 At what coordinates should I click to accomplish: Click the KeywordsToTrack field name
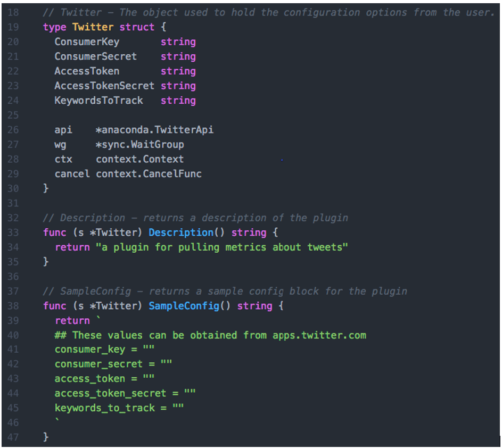tap(98, 101)
